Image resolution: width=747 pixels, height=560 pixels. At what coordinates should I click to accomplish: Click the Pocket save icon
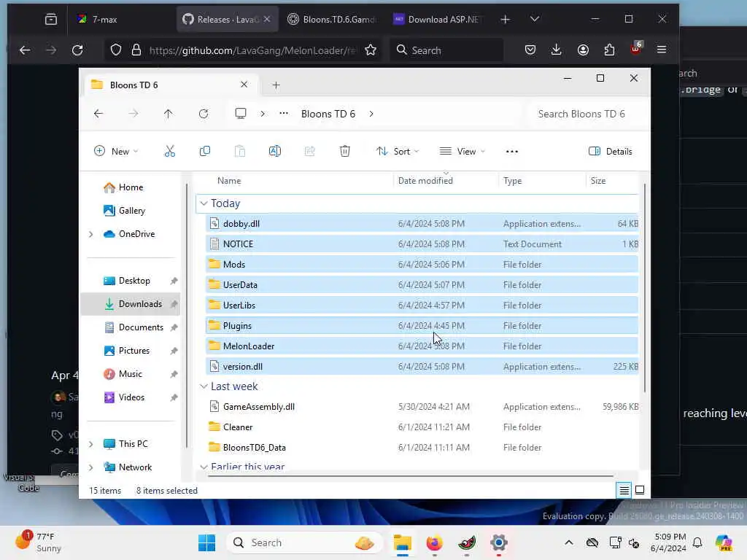530,50
